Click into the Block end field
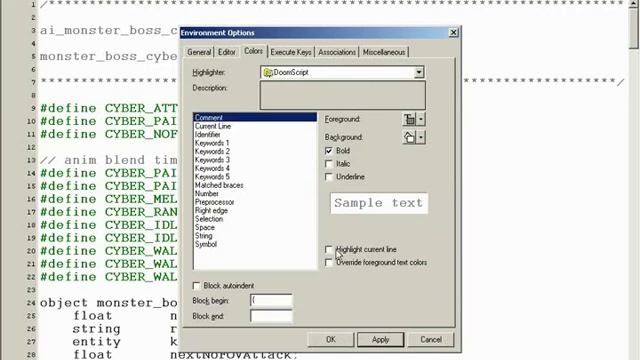The image size is (640, 360). (271, 316)
